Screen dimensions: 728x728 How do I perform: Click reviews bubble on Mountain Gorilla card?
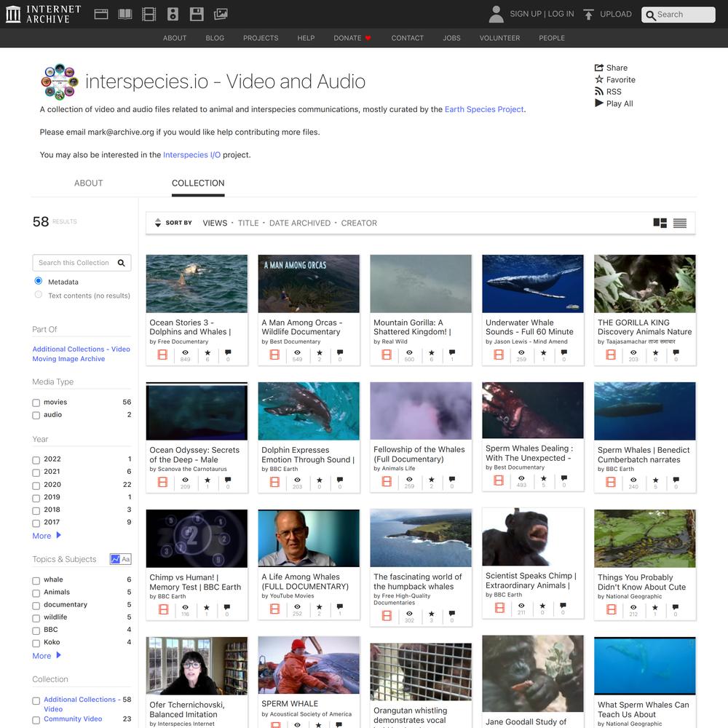tap(452, 352)
